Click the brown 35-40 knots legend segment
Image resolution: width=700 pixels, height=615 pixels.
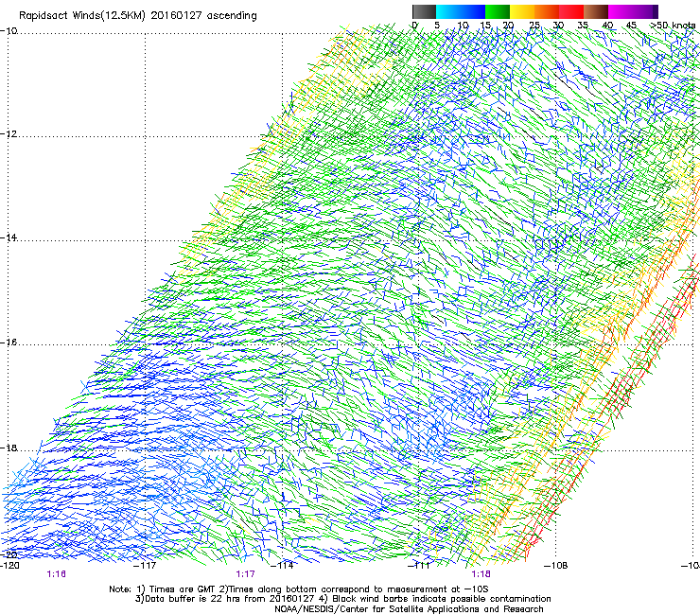point(596,11)
